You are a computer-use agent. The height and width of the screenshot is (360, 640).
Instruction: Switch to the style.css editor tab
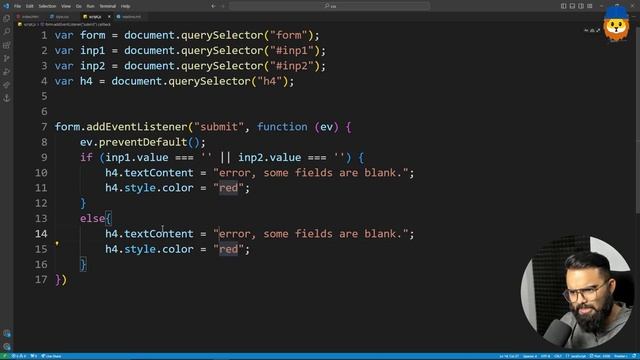pos(61,17)
